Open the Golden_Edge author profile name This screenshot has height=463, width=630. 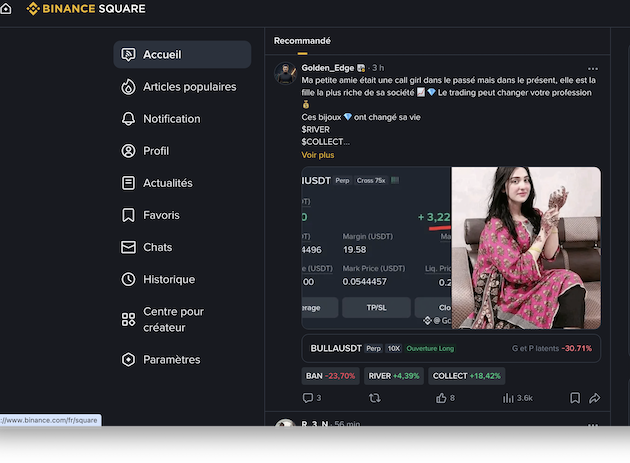pos(328,68)
